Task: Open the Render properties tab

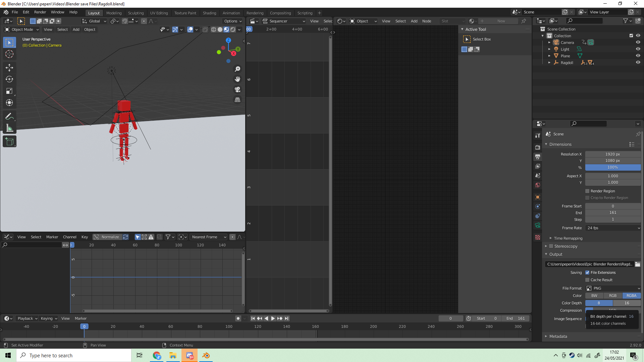Action: click(538, 147)
